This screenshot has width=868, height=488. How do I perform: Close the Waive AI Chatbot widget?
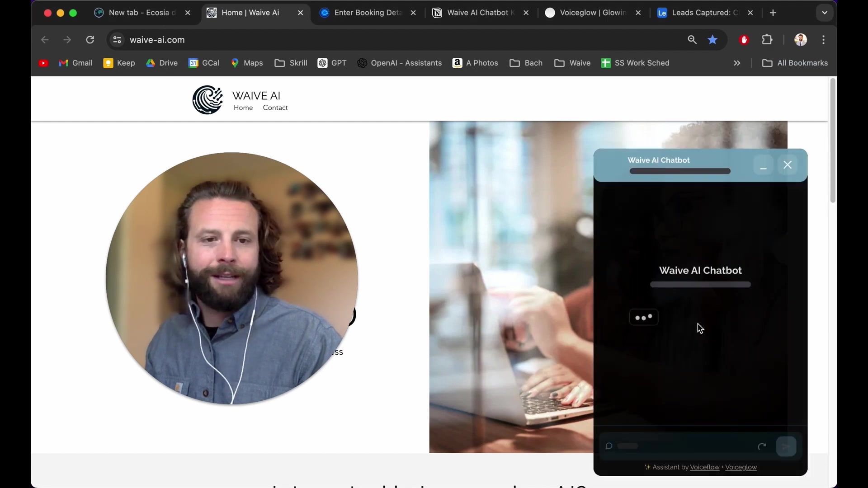point(788,165)
